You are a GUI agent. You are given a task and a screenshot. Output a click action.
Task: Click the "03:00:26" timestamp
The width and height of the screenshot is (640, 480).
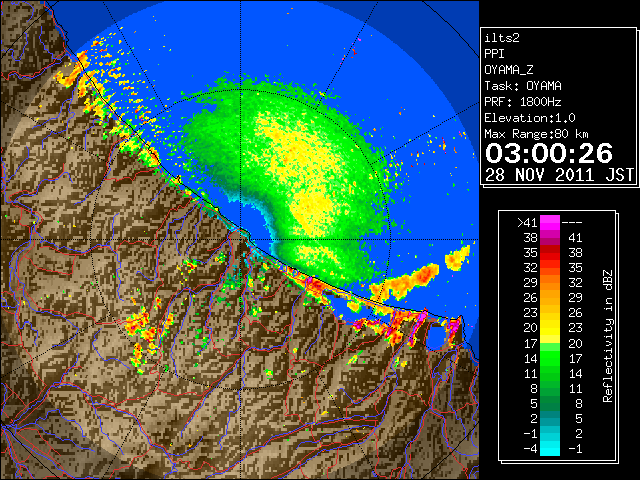[x=549, y=153]
